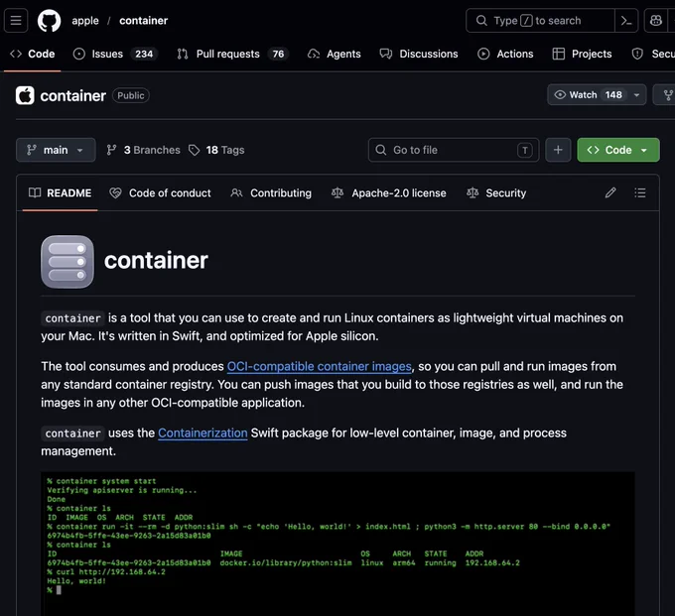The height and width of the screenshot is (616, 675).
Task: Click the Public visibility label
Action: pyautogui.click(x=131, y=95)
